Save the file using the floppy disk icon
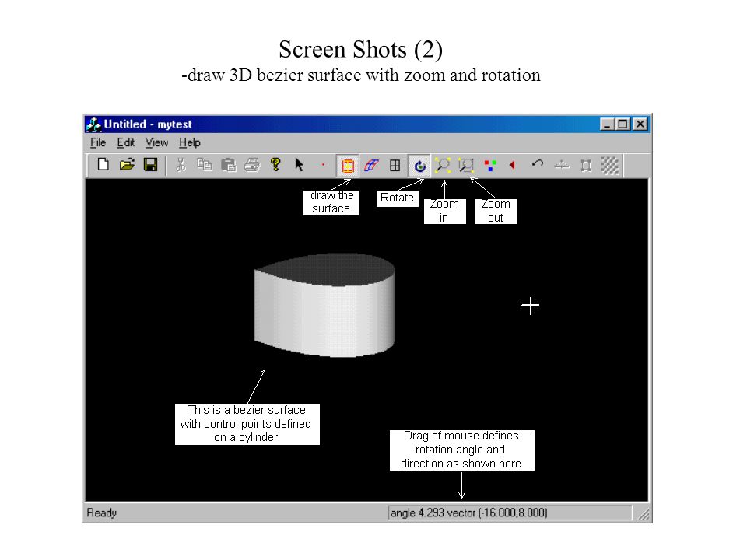The height and width of the screenshot is (560, 747). click(150, 165)
